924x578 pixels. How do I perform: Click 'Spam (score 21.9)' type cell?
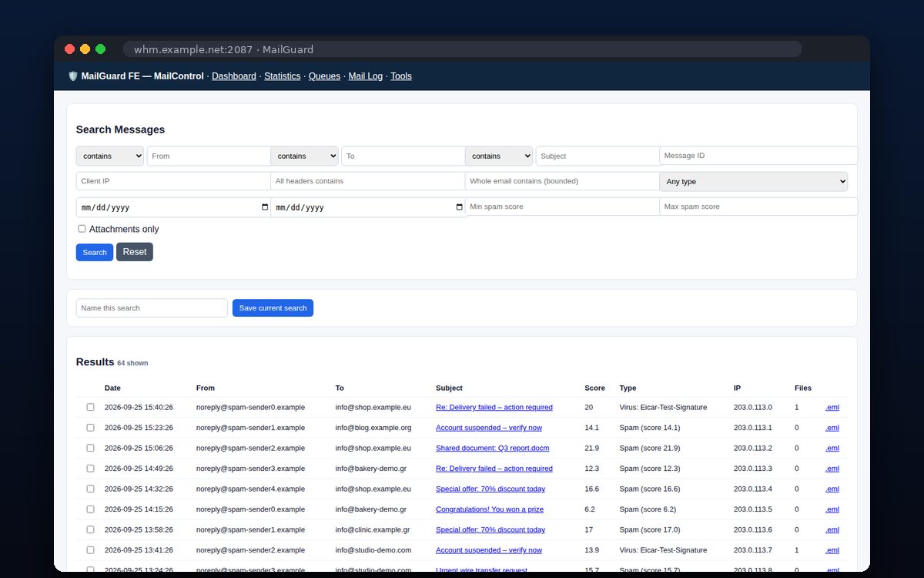click(x=649, y=448)
